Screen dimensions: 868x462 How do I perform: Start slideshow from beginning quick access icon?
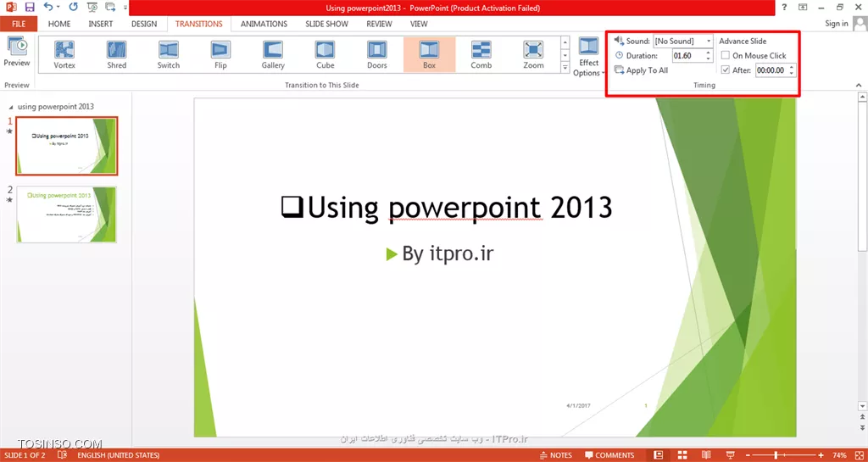[x=92, y=7]
